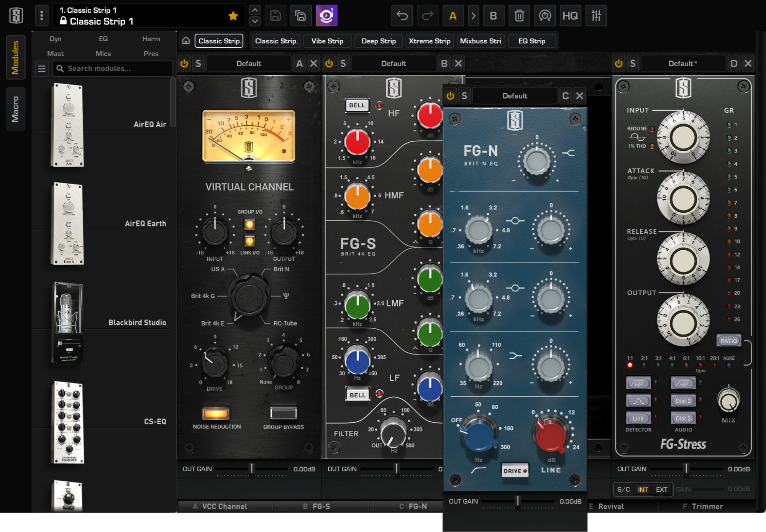Select the B comparison state button
The width and height of the screenshot is (766, 532).
pyautogui.click(x=494, y=16)
